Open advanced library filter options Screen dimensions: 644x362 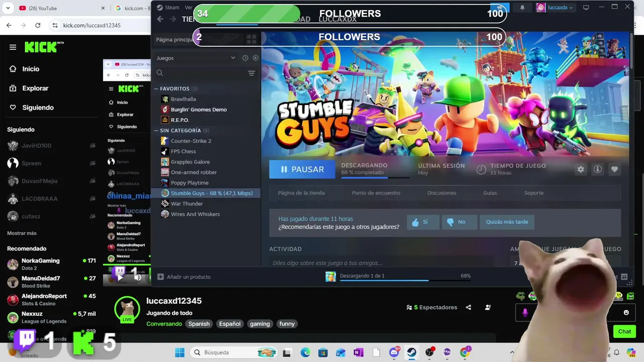click(252, 73)
